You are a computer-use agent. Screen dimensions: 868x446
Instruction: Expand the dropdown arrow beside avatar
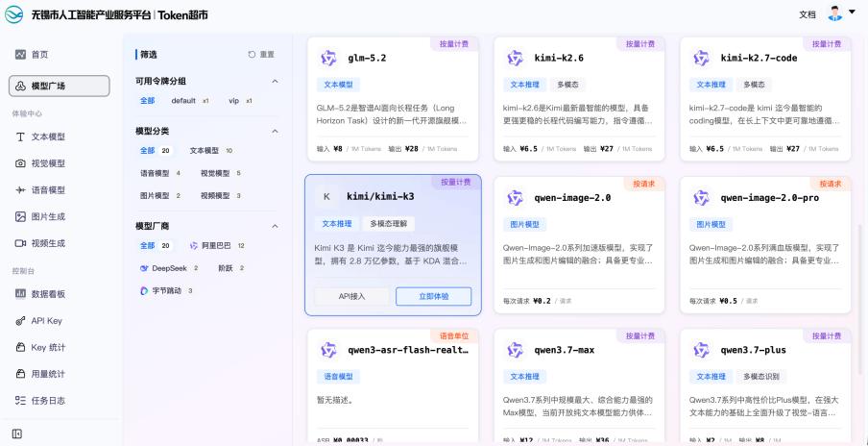pos(852,12)
